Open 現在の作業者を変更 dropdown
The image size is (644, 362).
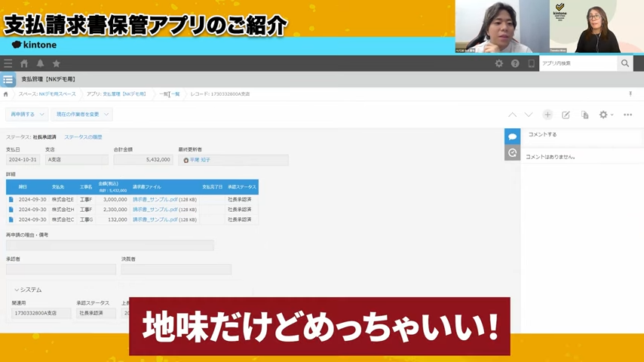(x=81, y=114)
